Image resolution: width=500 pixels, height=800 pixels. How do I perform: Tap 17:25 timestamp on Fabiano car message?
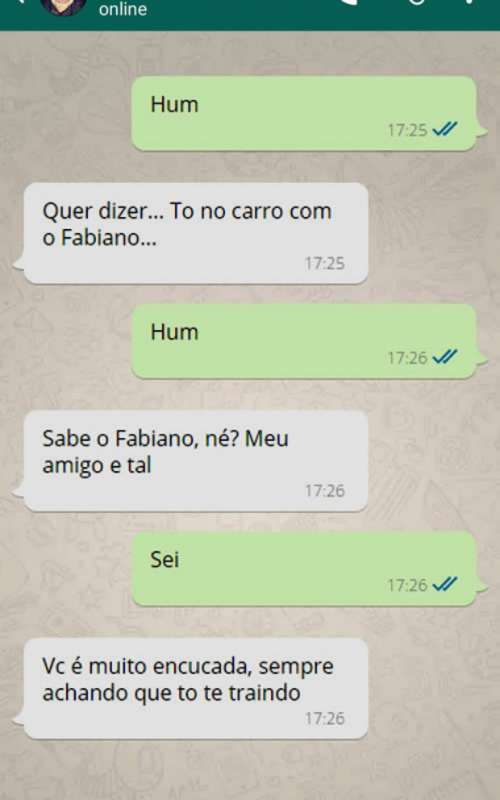pos(325,263)
